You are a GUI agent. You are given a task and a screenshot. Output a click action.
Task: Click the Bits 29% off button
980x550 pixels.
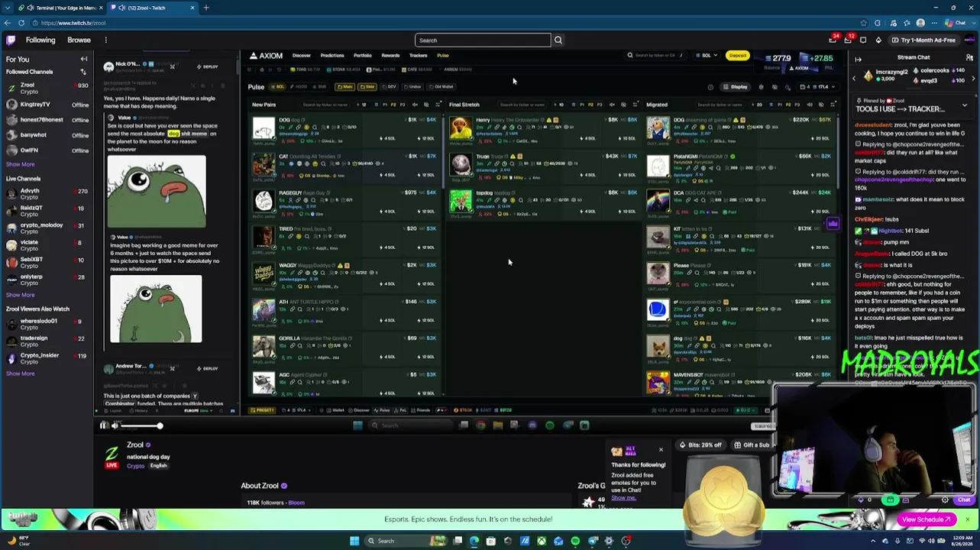pos(701,445)
